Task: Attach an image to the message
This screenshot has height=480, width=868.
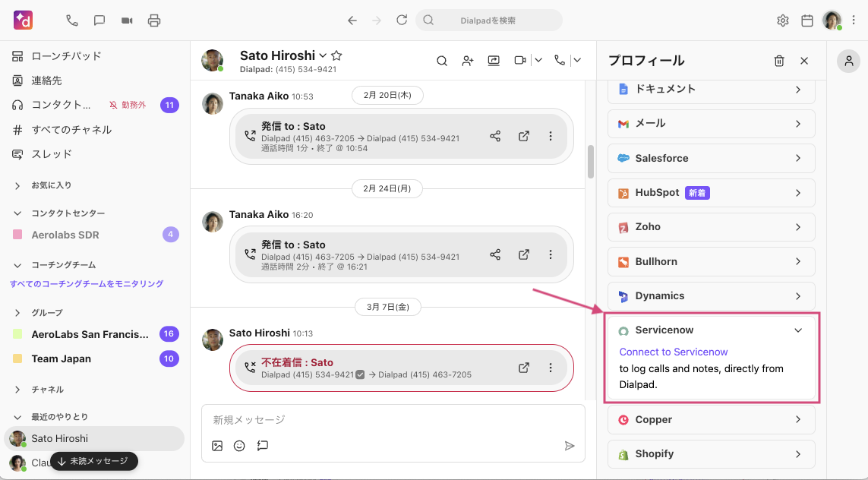Action: pyautogui.click(x=217, y=446)
